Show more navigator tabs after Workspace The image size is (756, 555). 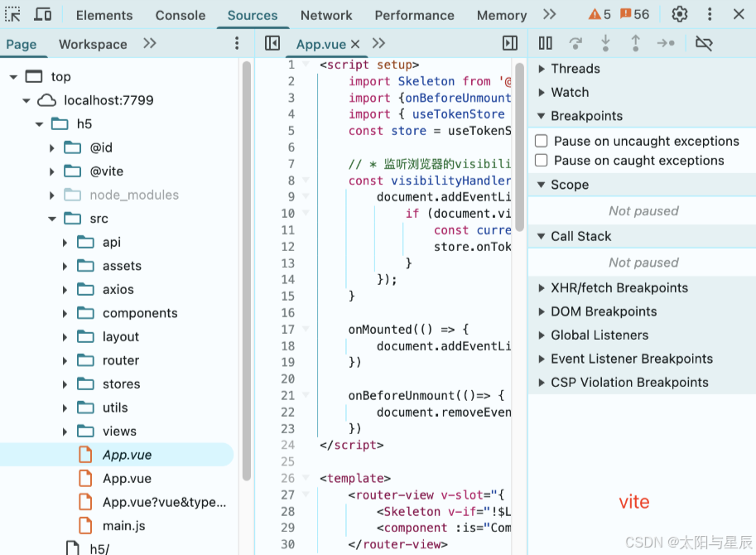click(150, 43)
